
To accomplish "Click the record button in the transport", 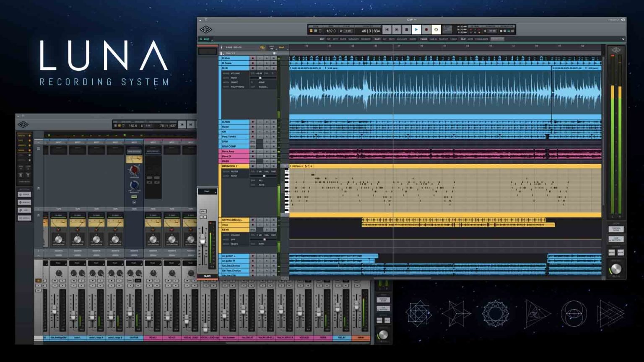I will tap(426, 29).
